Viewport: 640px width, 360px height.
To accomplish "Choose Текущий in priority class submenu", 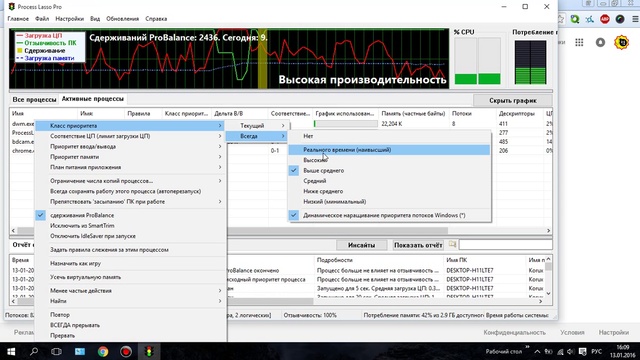I will point(257,126).
